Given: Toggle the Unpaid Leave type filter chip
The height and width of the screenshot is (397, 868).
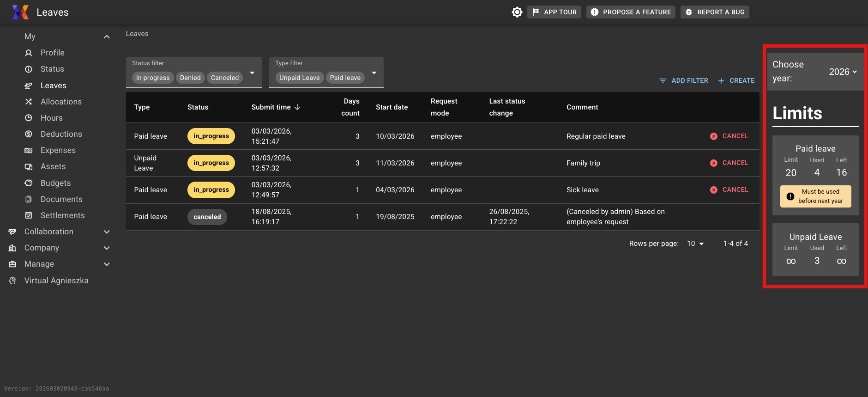Looking at the screenshot, I should pyautogui.click(x=299, y=78).
